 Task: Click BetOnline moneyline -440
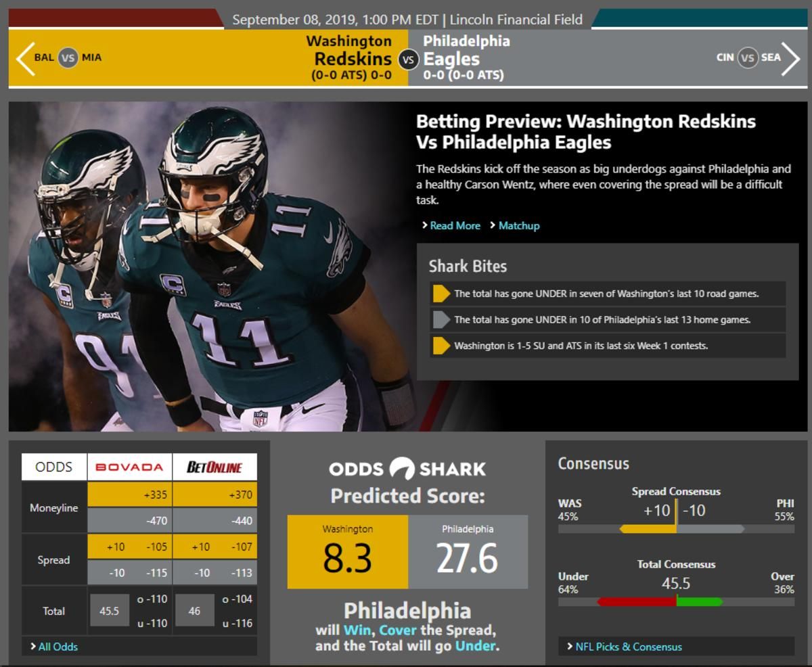tap(215, 521)
